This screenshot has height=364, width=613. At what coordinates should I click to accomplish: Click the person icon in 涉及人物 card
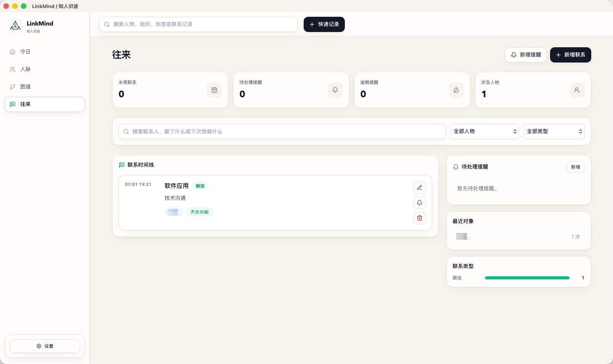click(577, 90)
